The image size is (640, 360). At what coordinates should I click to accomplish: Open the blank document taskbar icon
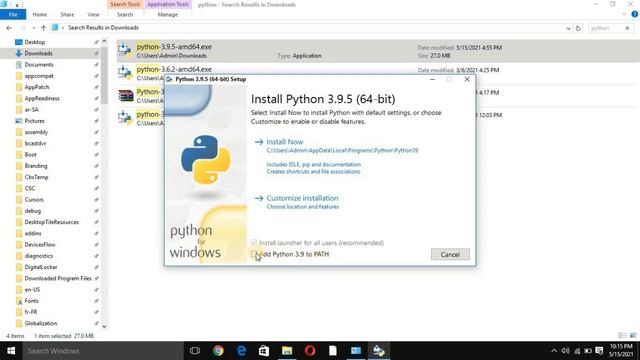(333, 351)
